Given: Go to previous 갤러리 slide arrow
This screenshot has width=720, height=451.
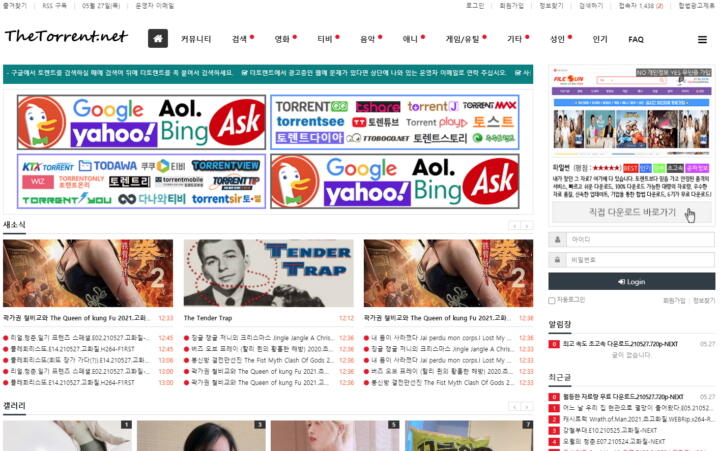Looking at the screenshot, I should (x=515, y=407).
